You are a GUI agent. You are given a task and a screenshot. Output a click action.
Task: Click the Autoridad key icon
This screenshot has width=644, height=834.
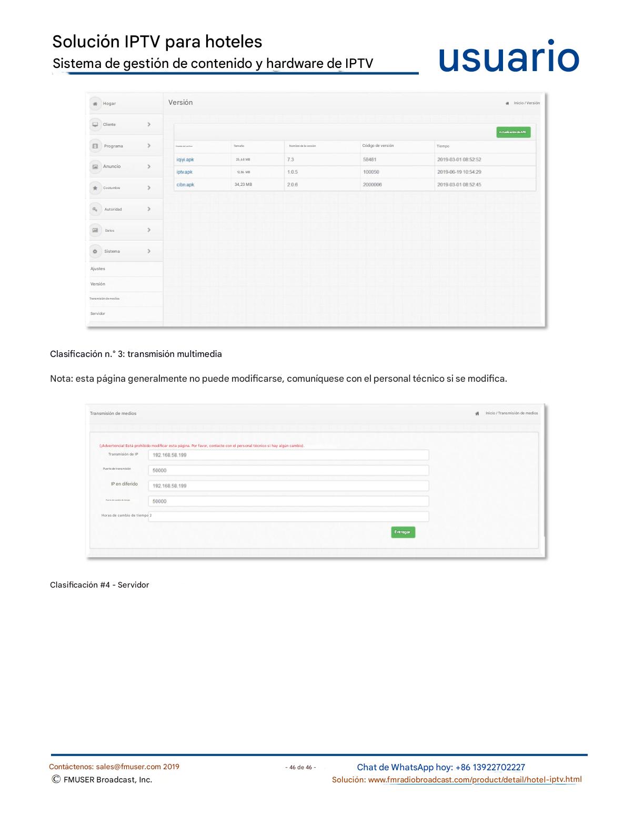pyautogui.click(x=95, y=209)
